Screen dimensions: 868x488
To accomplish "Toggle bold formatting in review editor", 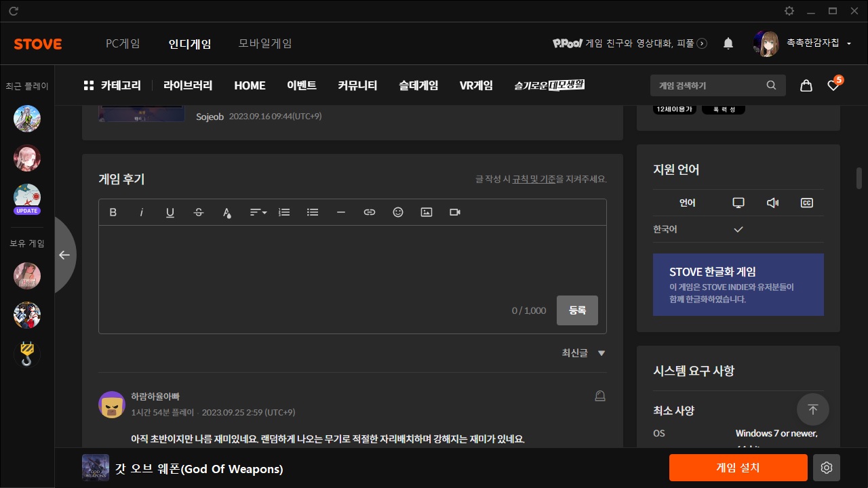I will pyautogui.click(x=113, y=212).
